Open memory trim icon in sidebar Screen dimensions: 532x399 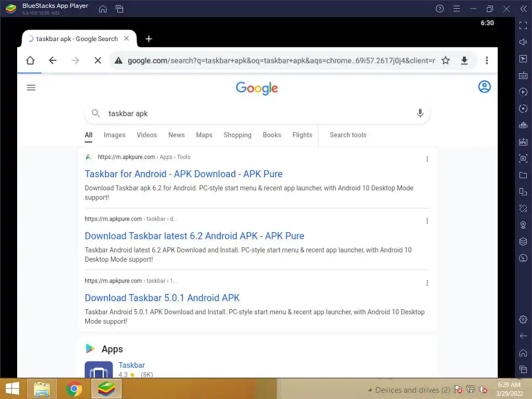[x=523, y=125]
